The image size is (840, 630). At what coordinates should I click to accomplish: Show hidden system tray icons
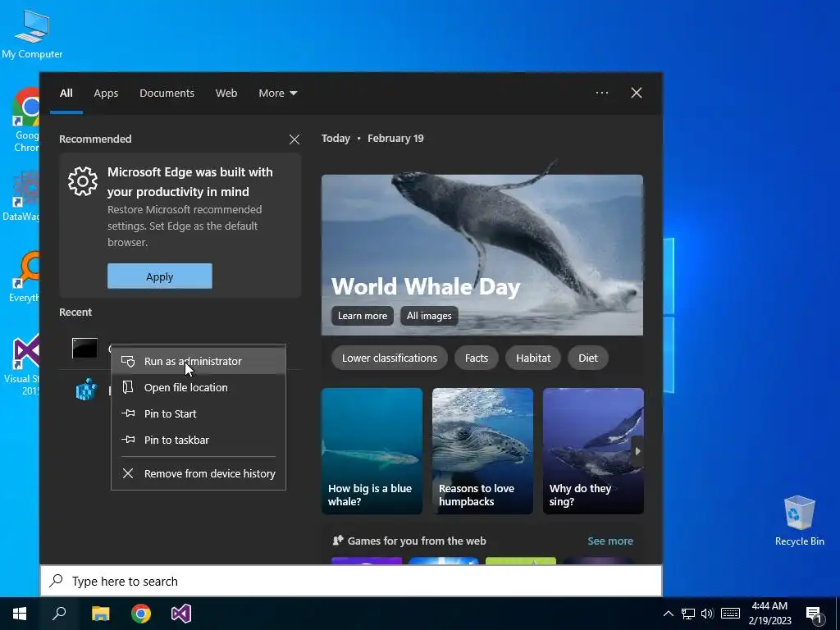click(668, 614)
